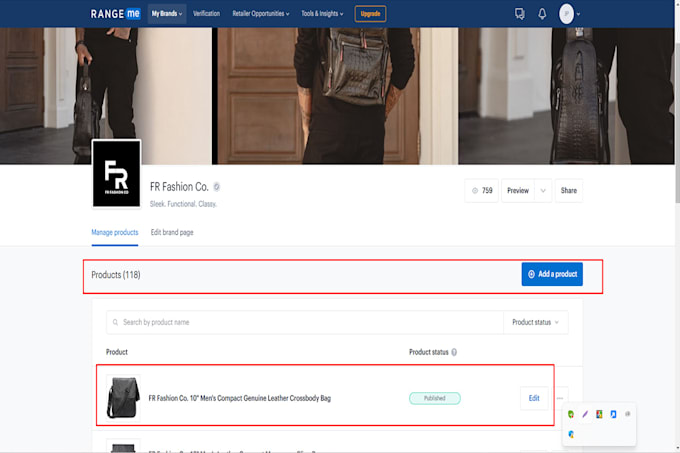Click the RangeMe logo in the header
Image resolution: width=680 pixels, height=453 pixels.
point(115,14)
